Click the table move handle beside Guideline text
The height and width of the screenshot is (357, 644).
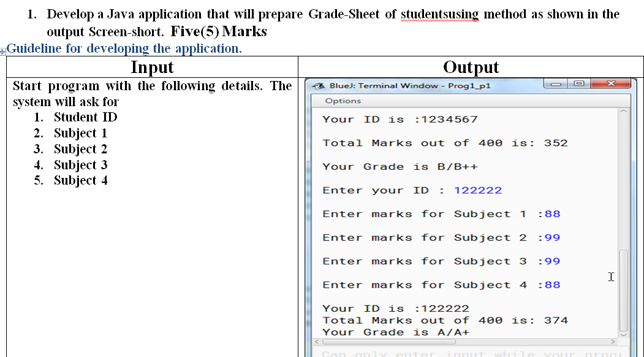[4, 52]
